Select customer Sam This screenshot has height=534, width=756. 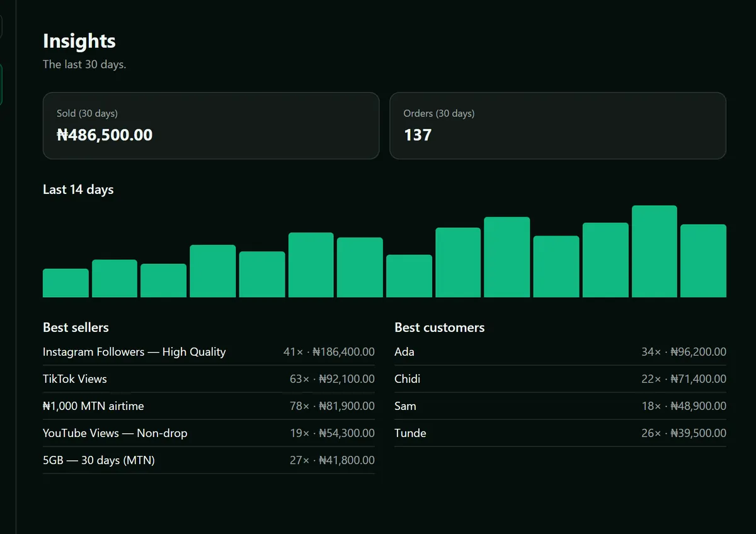point(406,406)
